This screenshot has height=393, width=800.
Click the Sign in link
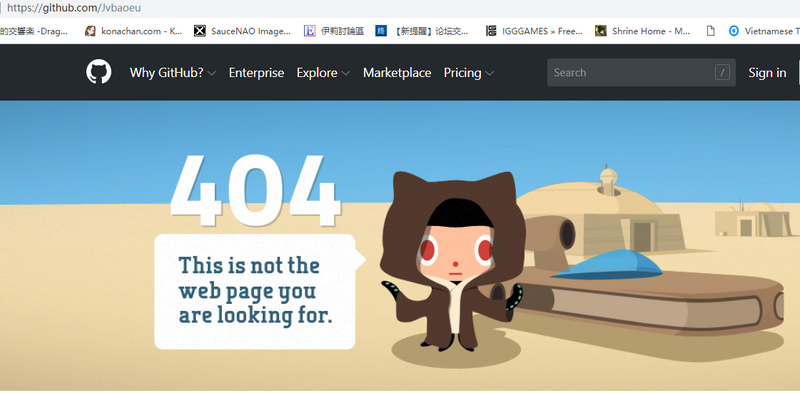click(x=767, y=72)
